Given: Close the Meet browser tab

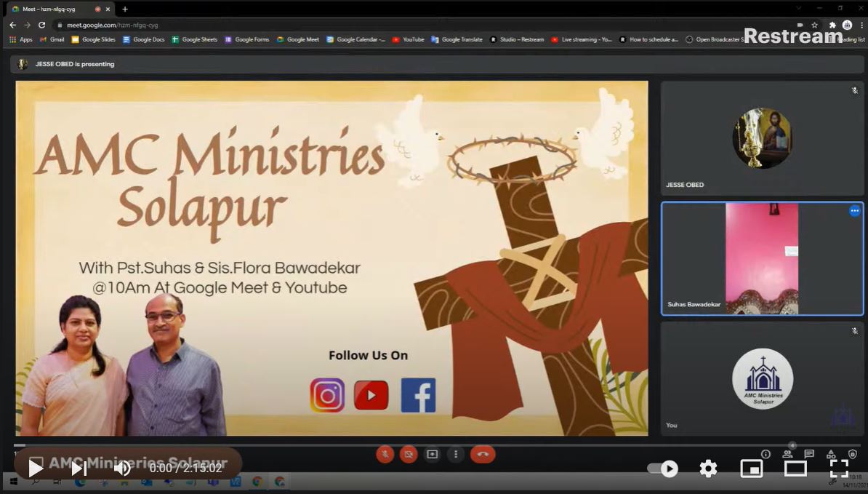Looking at the screenshot, I should (108, 9).
